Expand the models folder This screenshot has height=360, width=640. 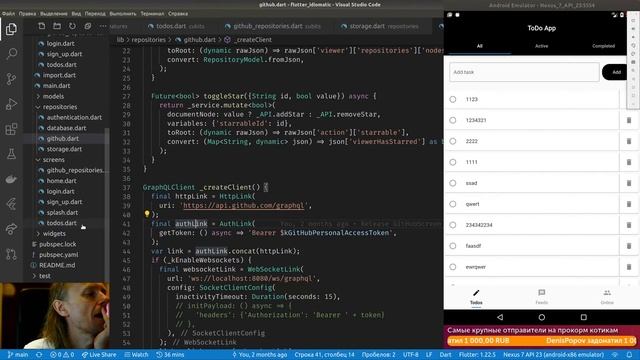53,96
